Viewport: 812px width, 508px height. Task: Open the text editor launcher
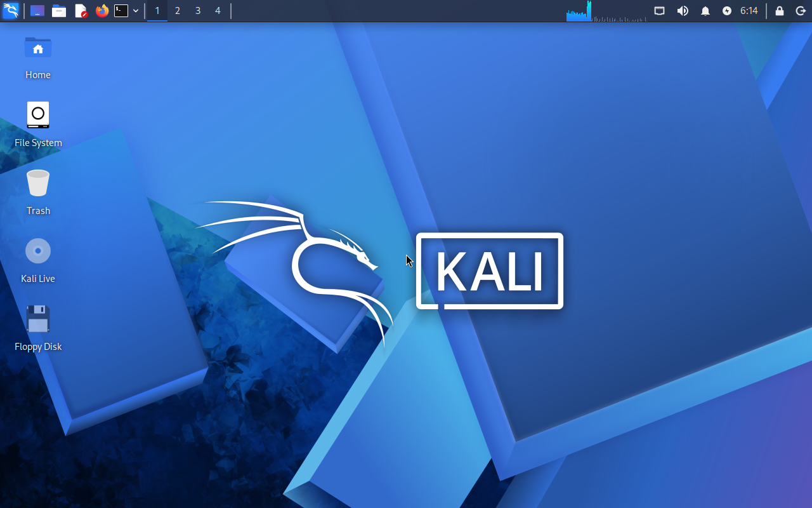click(x=81, y=11)
